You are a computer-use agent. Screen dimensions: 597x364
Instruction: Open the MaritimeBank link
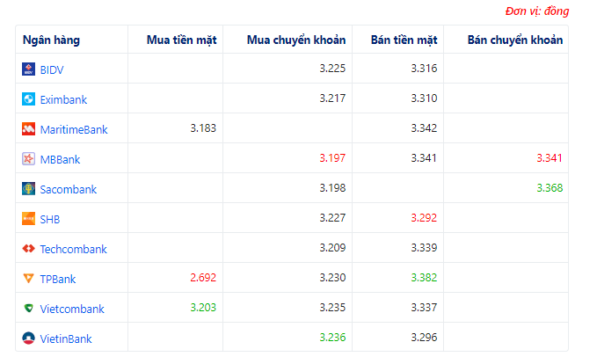click(x=74, y=129)
